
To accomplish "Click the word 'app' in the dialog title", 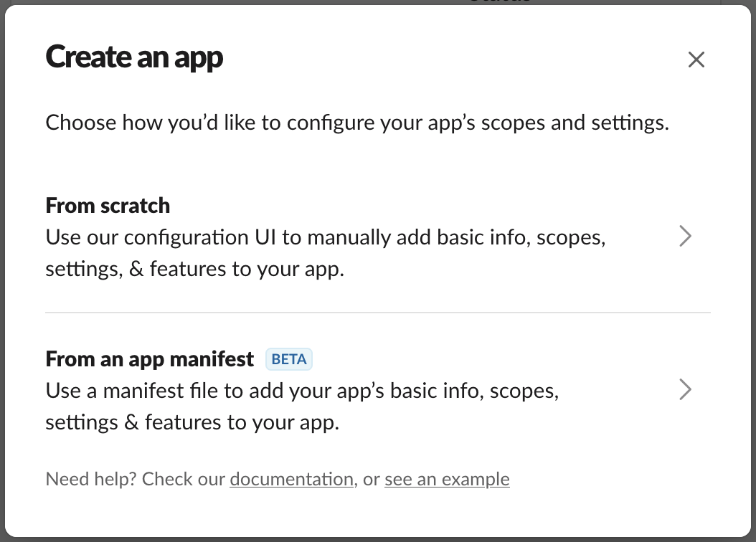I will point(199,60).
